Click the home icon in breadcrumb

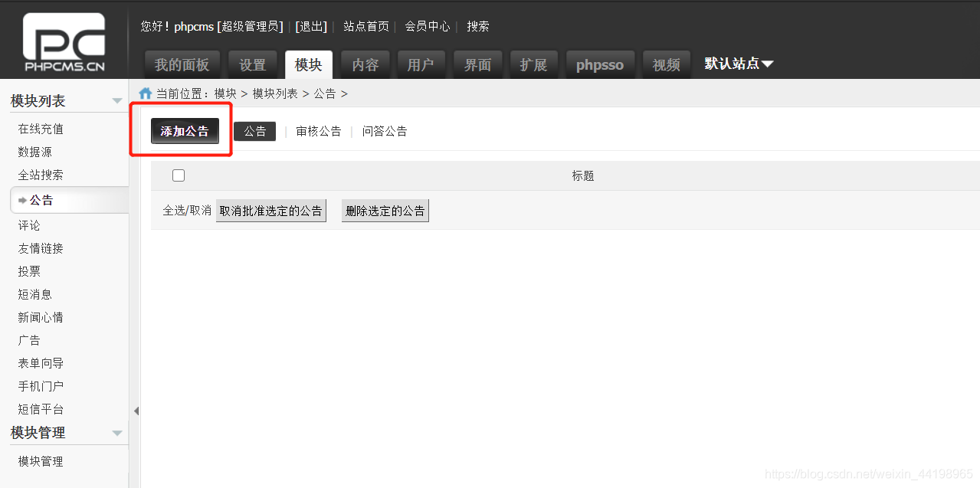(145, 92)
